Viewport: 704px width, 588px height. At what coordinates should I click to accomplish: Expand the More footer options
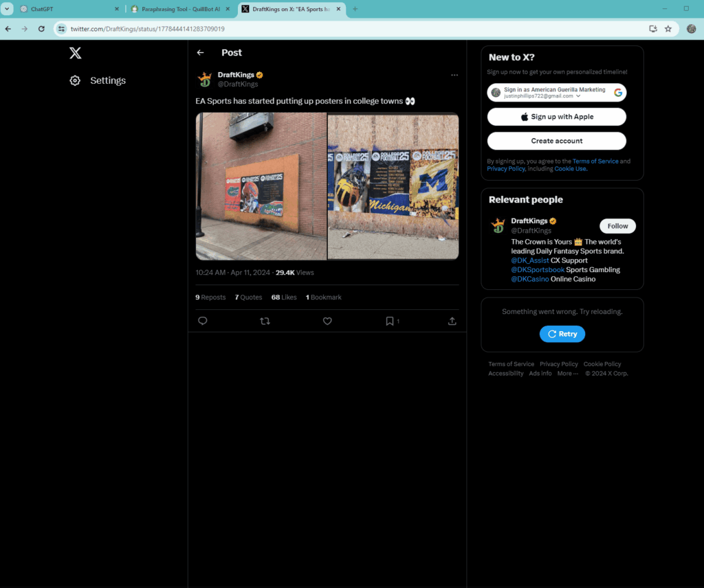(567, 374)
